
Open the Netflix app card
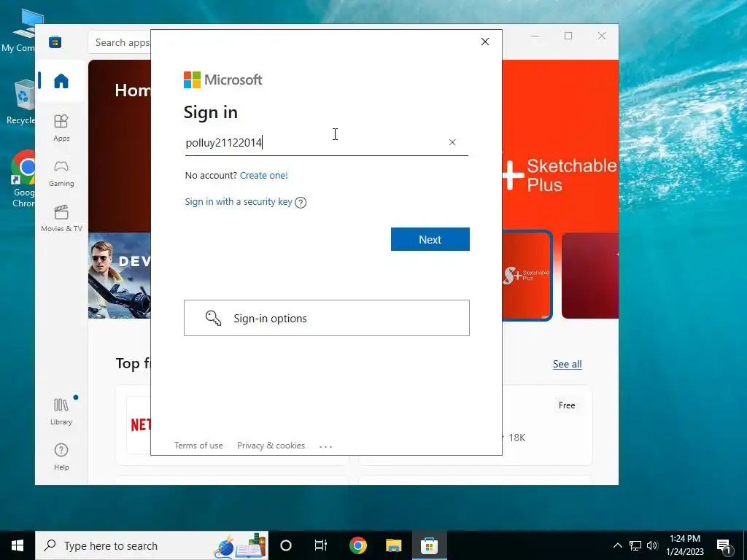(133, 425)
